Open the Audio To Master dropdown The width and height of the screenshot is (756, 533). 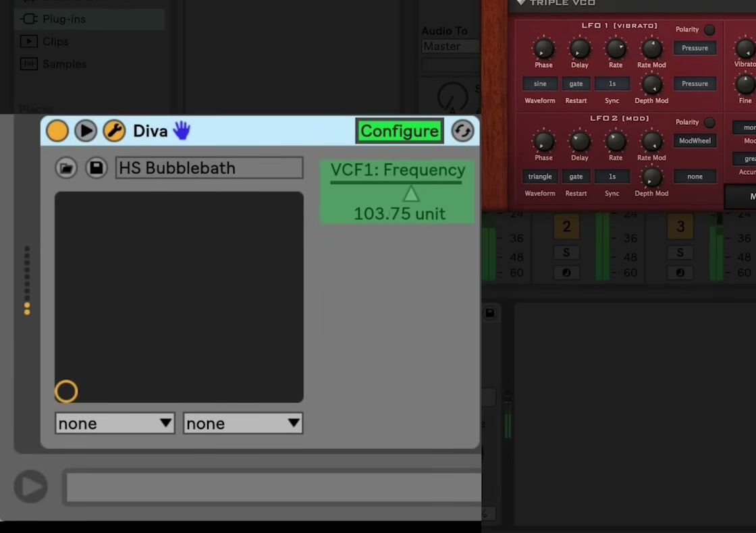tap(451, 47)
